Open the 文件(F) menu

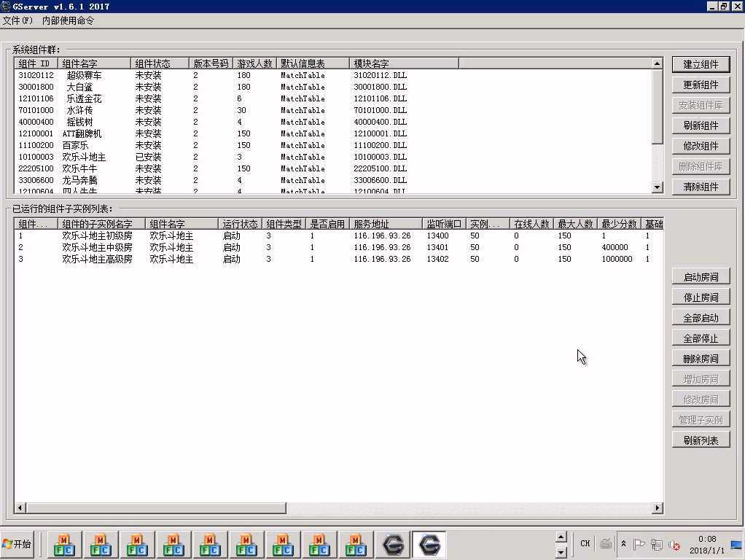click(x=17, y=20)
